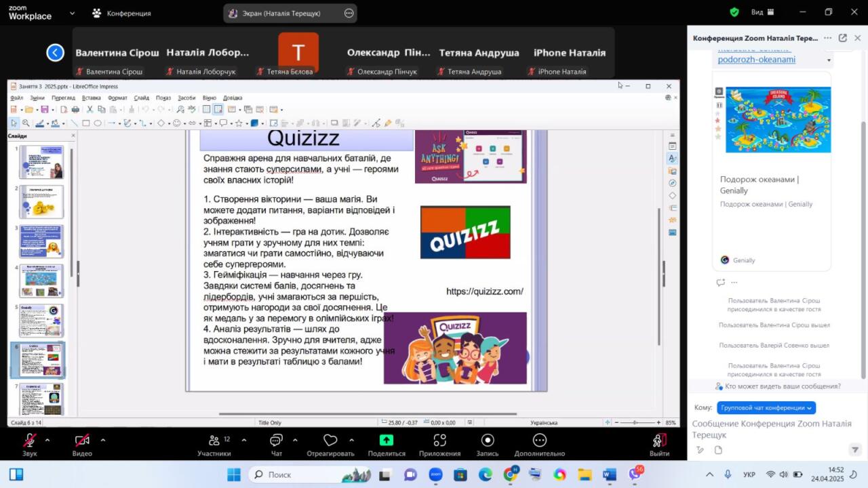Open the Довідка menu in Impress
The image size is (868, 488).
coord(233,98)
